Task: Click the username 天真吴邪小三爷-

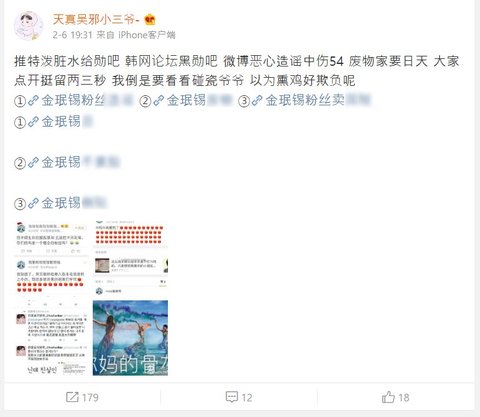Action: pyautogui.click(x=96, y=20)
